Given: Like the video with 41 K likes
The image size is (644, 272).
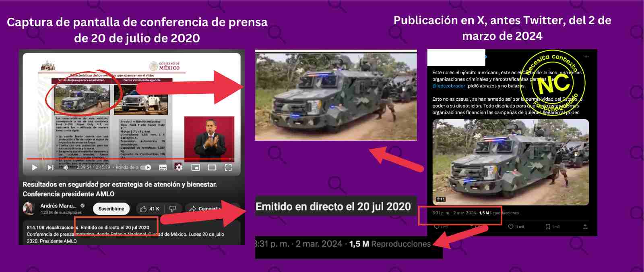Looking at the screenshot, I should click(149, 209).
